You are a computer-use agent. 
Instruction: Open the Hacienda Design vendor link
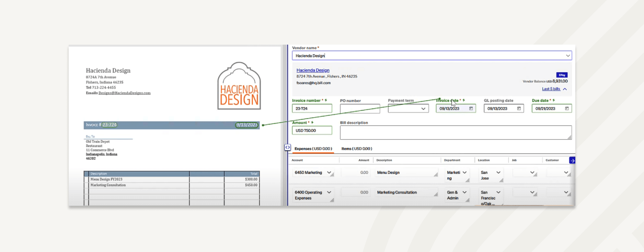(313, 70)
